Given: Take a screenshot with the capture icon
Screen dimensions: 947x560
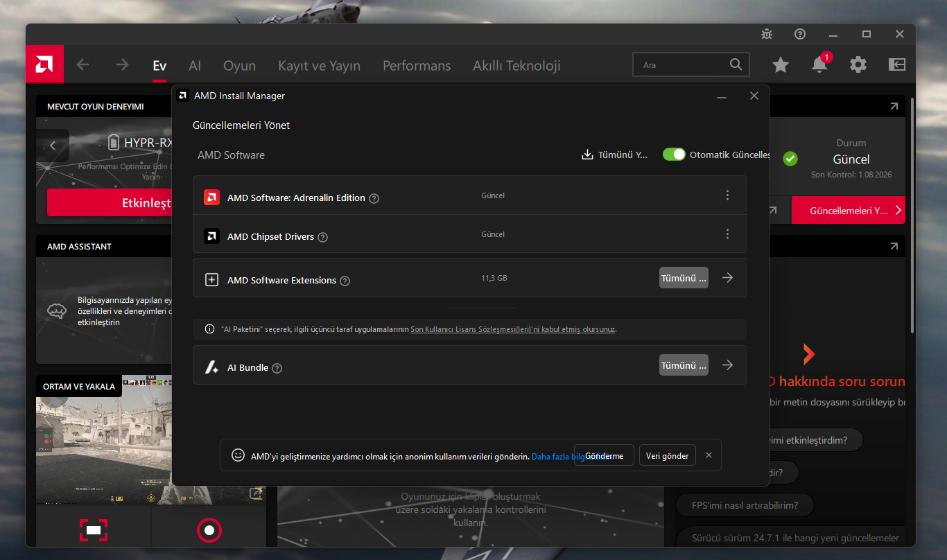Looking at the screenshot, I should tap(94, 530).
